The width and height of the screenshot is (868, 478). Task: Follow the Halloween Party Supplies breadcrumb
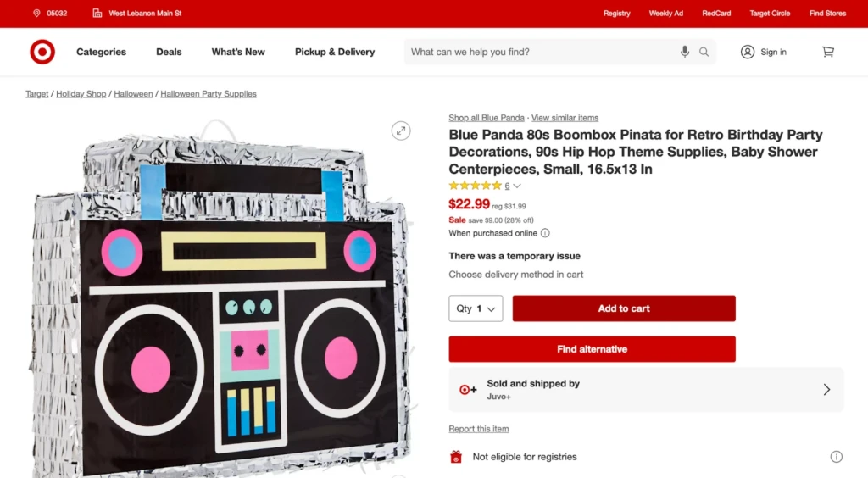[209, 94]
